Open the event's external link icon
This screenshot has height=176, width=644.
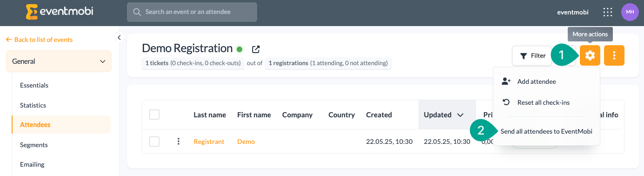pyautogui.click(x=256, y=49)
